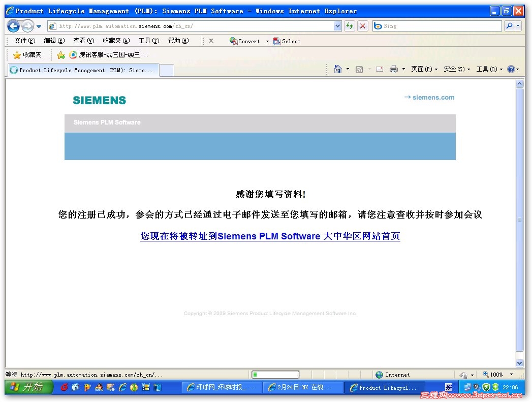532x402 pixels.
Task: Click the blank new tab button
Action: [x=167, y=70]
